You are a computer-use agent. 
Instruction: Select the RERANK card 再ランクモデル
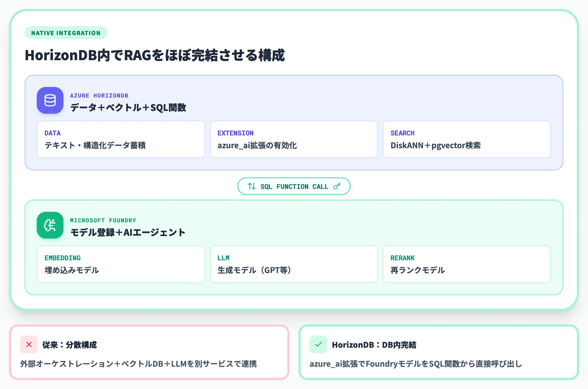click(467, 264)
